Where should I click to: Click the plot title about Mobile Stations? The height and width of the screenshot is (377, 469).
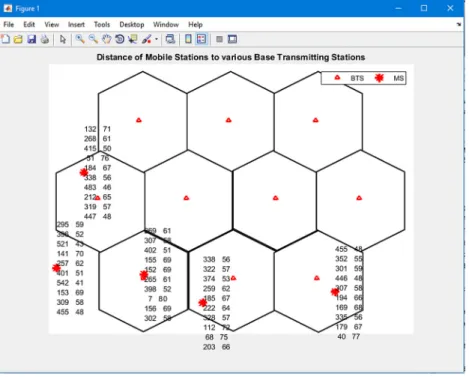click(231, 57)
